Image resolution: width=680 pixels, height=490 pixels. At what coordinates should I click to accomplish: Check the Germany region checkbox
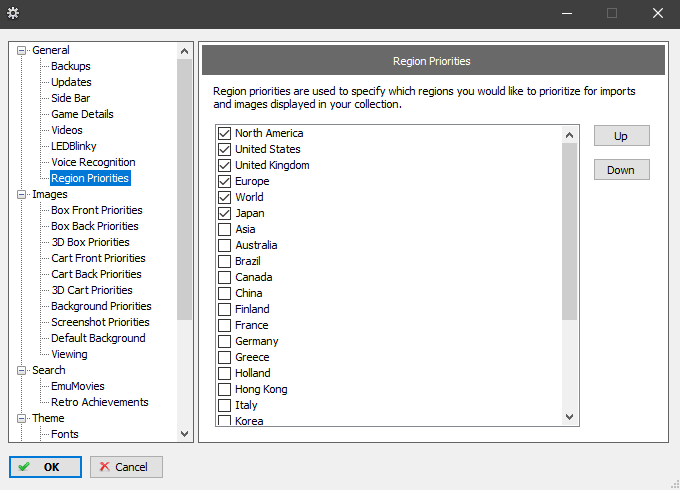pos(224,341)
